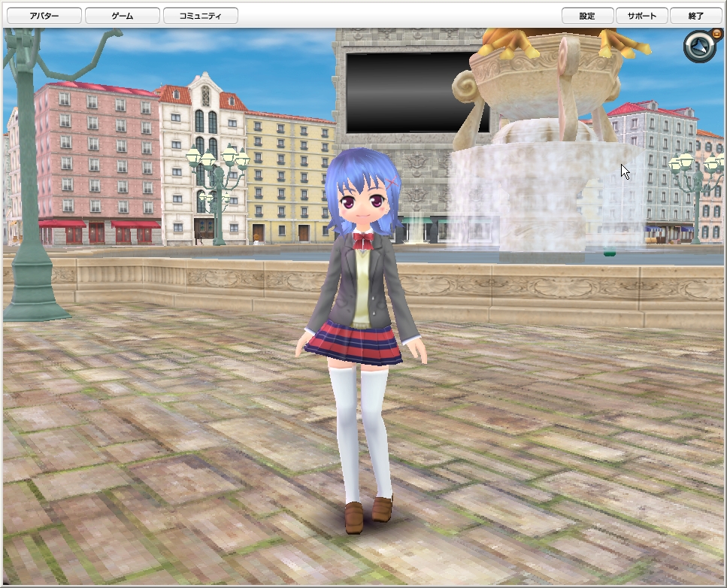Click the small orange minimize button on compass
727x588 pixels.
[x=716, y=33]
